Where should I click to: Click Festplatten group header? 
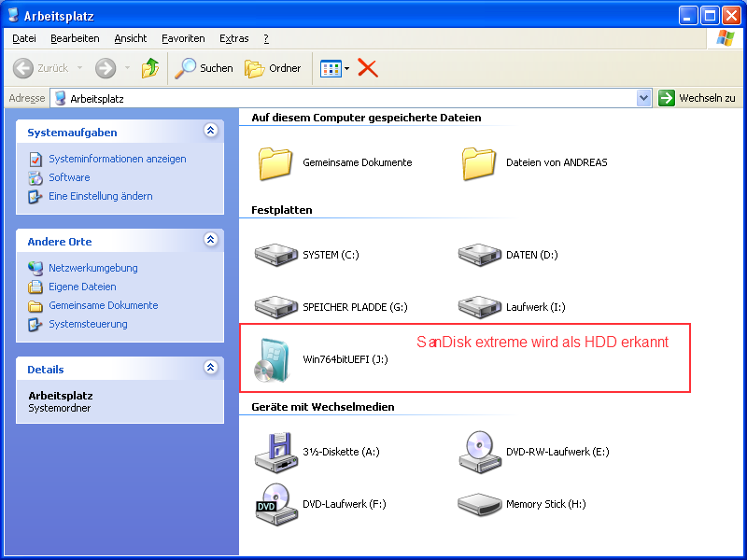[282, 210]
